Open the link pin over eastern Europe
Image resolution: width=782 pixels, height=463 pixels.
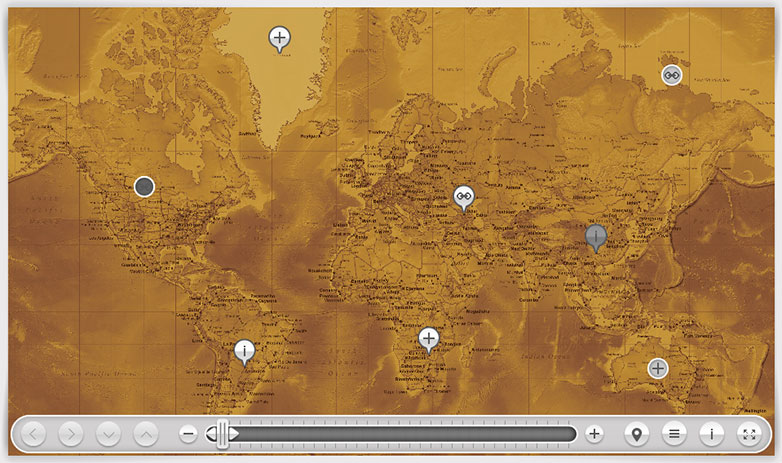tap(464, 197)
